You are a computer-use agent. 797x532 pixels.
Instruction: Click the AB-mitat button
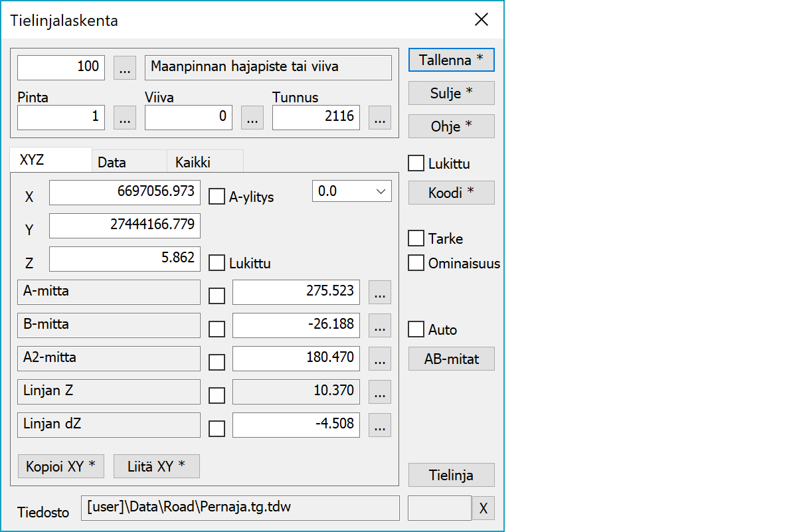tap(451, 359)
